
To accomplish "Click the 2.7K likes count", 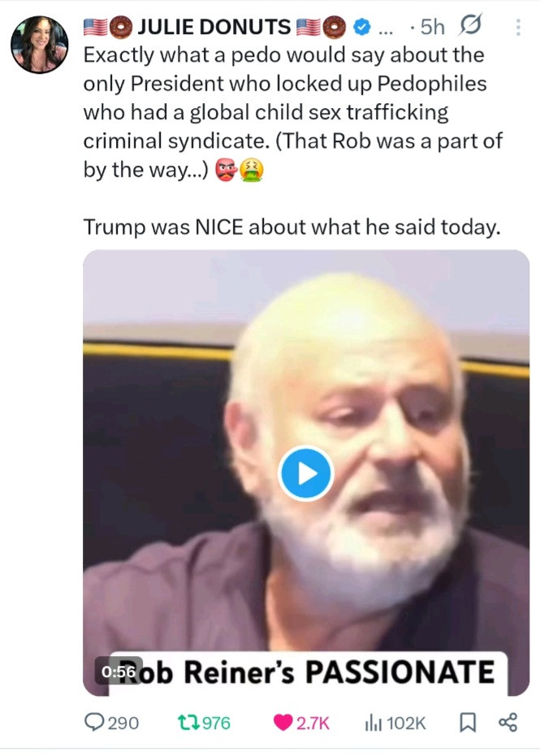I will [313, 722].
